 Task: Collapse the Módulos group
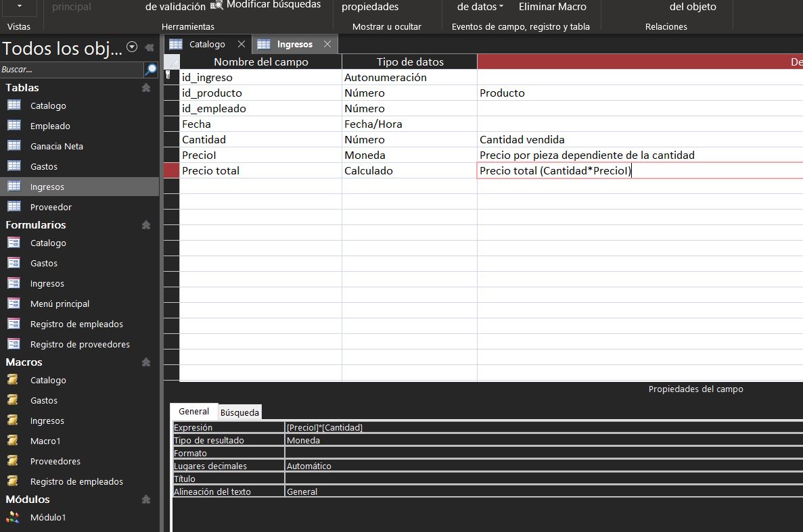146,500
